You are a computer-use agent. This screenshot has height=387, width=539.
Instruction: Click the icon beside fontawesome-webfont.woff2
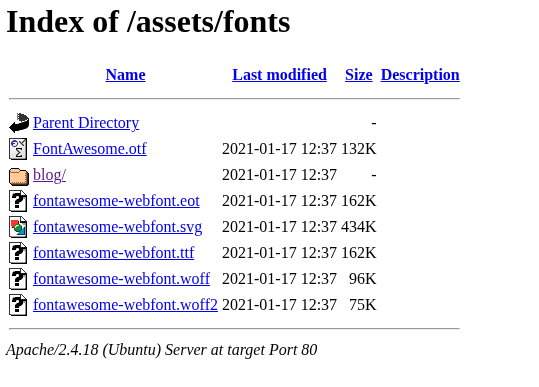click(18, 305)
